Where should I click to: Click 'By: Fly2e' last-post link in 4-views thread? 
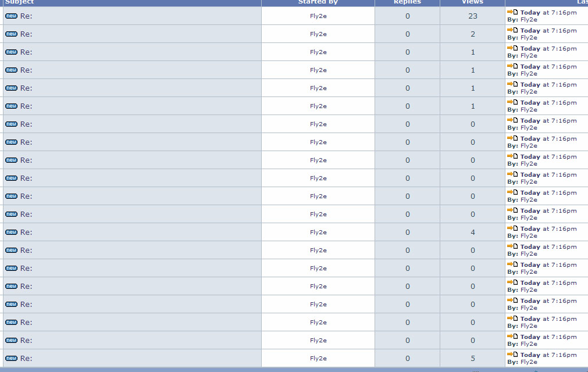point(529,236)
